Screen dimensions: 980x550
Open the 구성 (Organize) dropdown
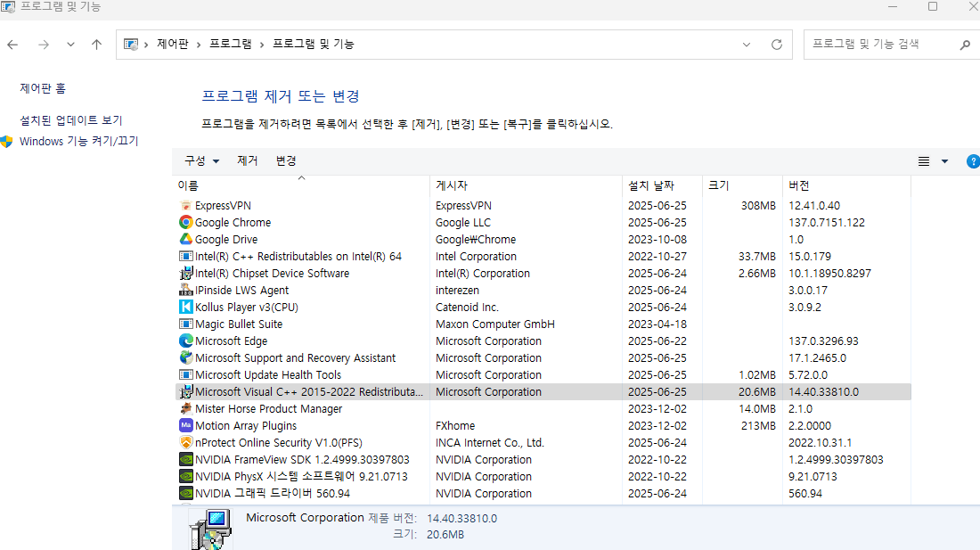(x=195, y=161)
